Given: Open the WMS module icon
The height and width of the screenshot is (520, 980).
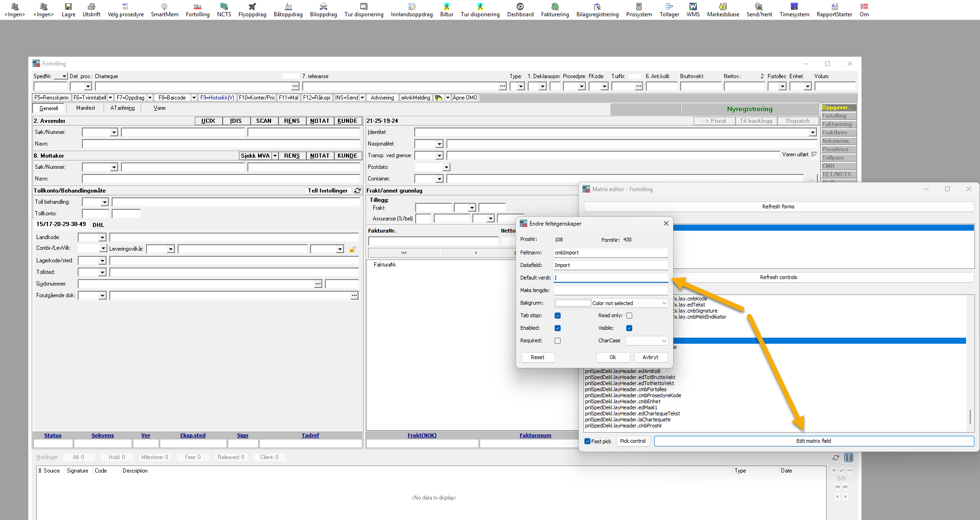Looking at the screenshot, I should pos(693,7).
